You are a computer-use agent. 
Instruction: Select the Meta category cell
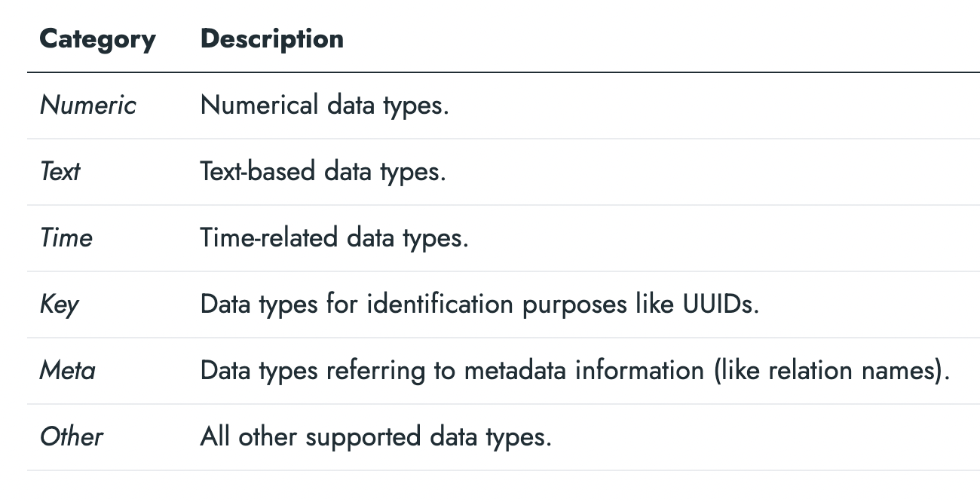point(67,371)
